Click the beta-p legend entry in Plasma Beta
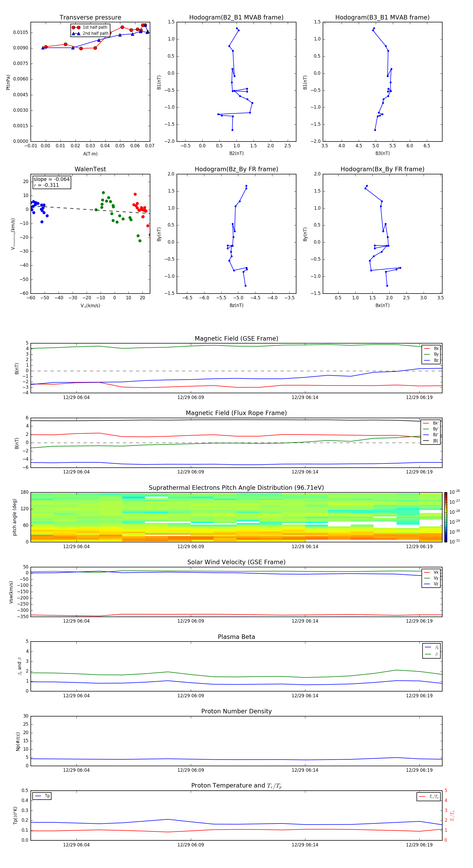The width and height of the screenshot is (473, 868). tap(431, 647)
